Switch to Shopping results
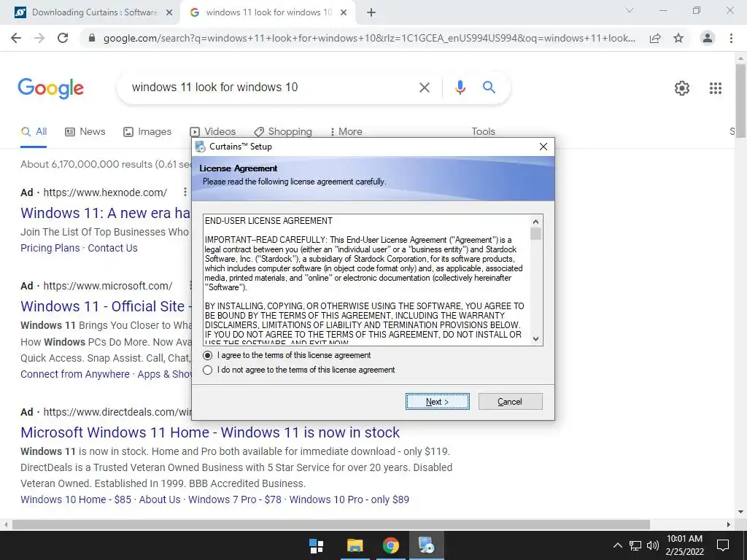Viewport: 747px width, 560px height. [x=283, y=132]
